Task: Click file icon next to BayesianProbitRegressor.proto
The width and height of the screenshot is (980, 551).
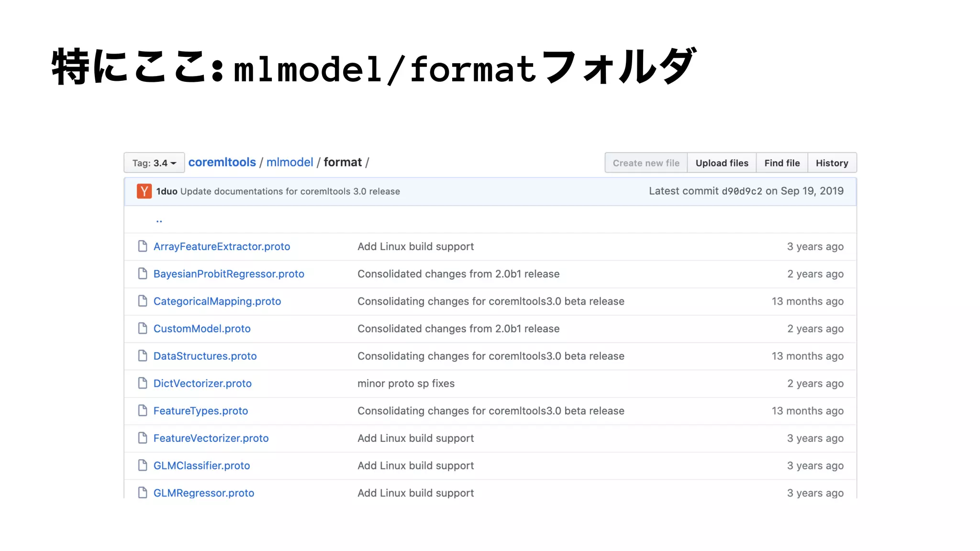Action: (143, 273)
